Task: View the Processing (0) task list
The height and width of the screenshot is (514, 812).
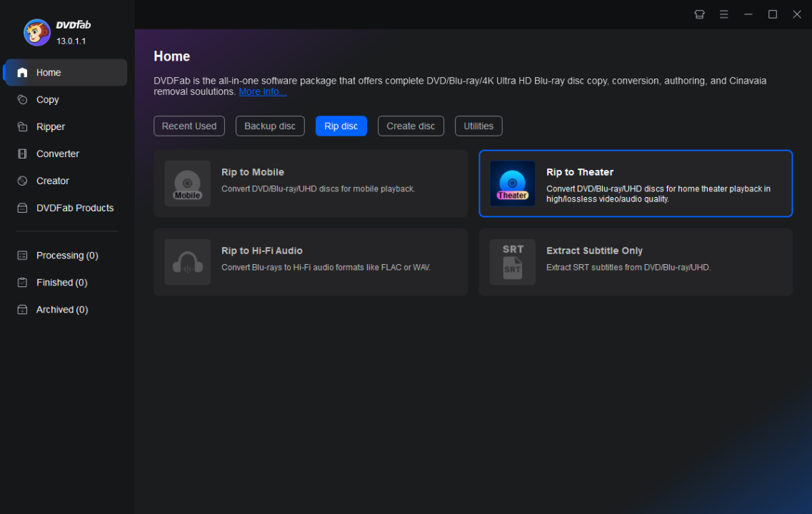Action: click(66, 255)
